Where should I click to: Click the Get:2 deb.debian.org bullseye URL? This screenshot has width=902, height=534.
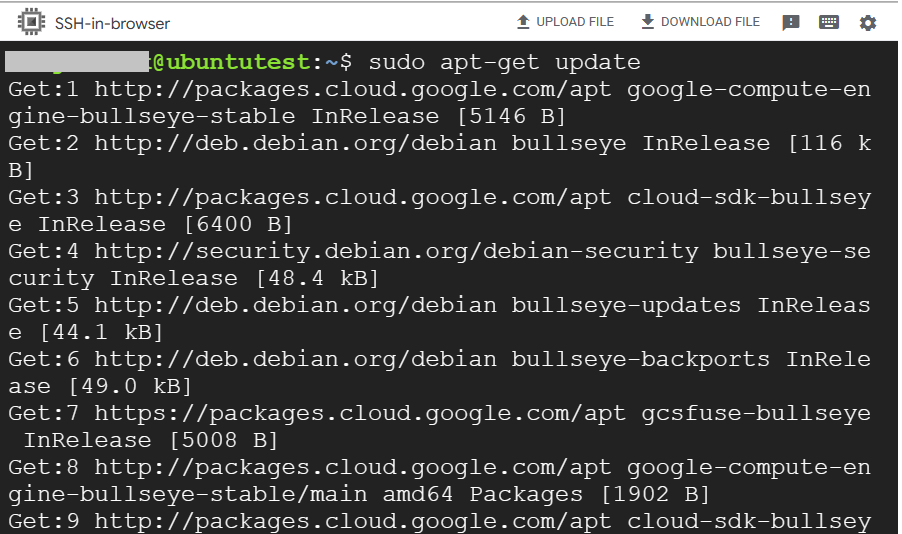tap(295, 144)
